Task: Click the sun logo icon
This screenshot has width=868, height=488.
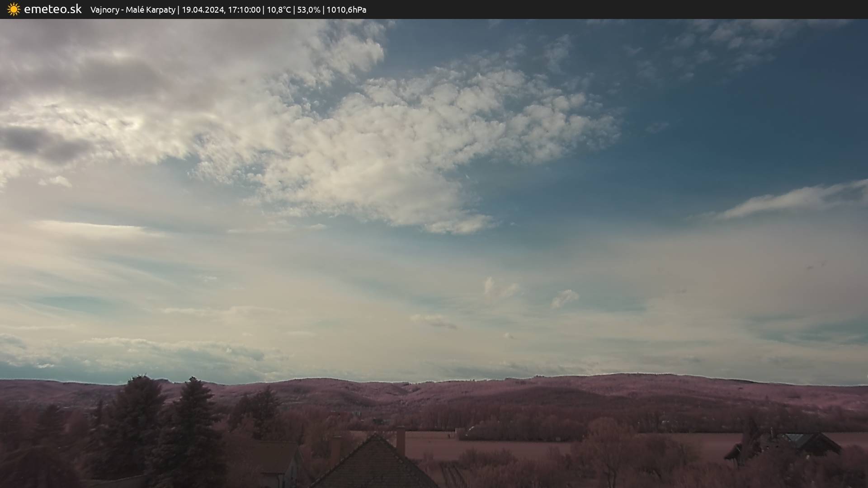Action: [x=14, y=9]
